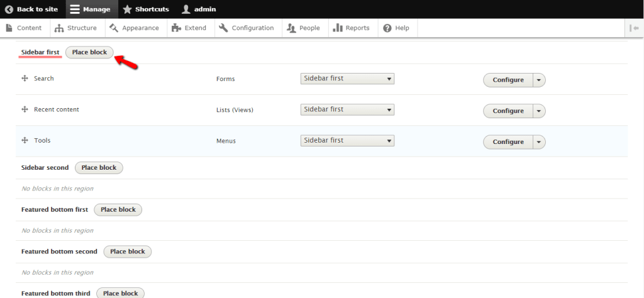Click the Sidebar first region heading
The height and width of the screenshot is (298, 644).
click(x=40, y=52)
